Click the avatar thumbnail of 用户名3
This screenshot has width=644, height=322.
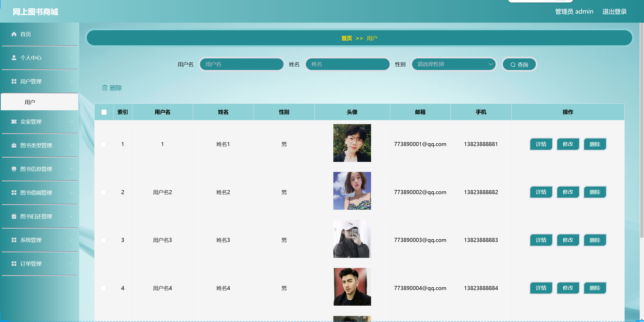[352, 239]
